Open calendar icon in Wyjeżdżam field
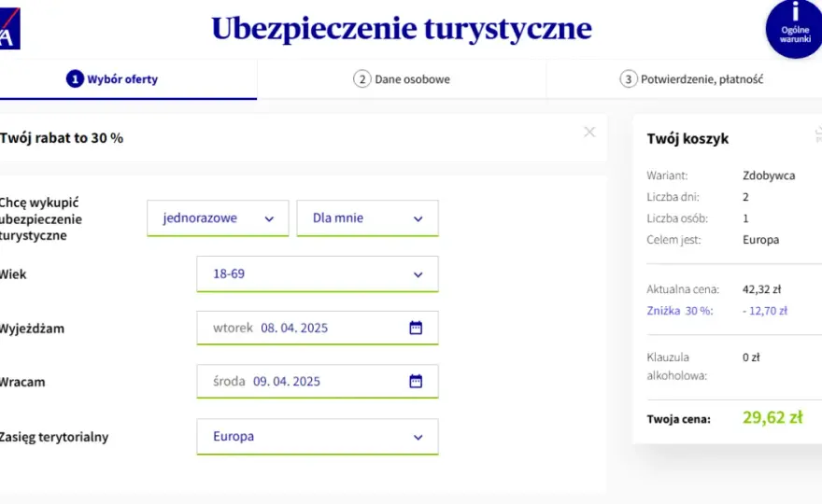 [x=416, y=328]
